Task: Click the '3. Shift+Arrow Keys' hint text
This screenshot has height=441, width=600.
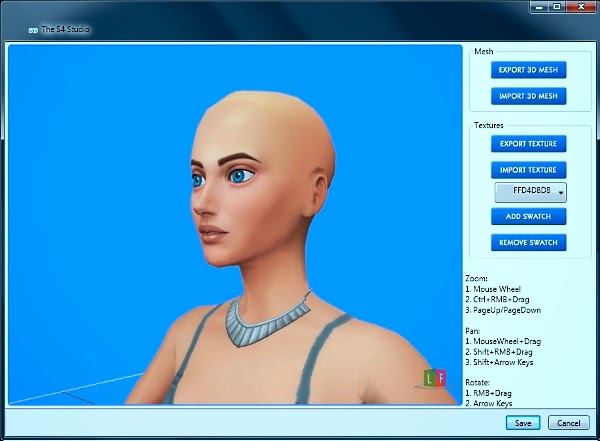Action: (499, 362)
